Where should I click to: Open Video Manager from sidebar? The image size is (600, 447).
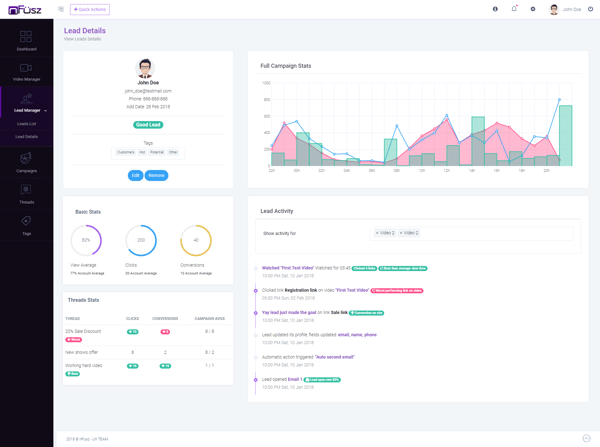point(26,72)
